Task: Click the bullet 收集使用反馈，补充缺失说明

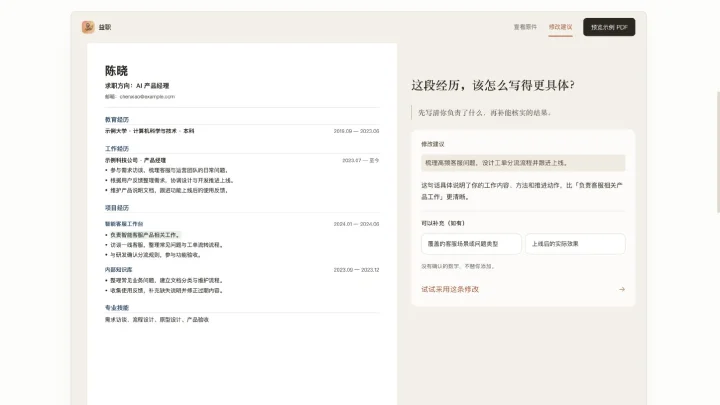Action: tap(167, 291)
